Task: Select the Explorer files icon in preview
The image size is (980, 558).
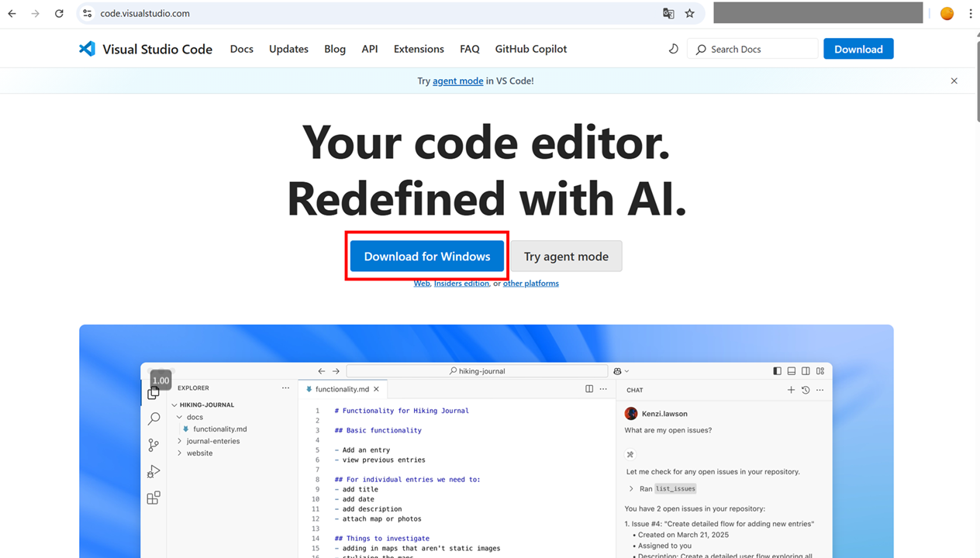Action: (154, 394)
